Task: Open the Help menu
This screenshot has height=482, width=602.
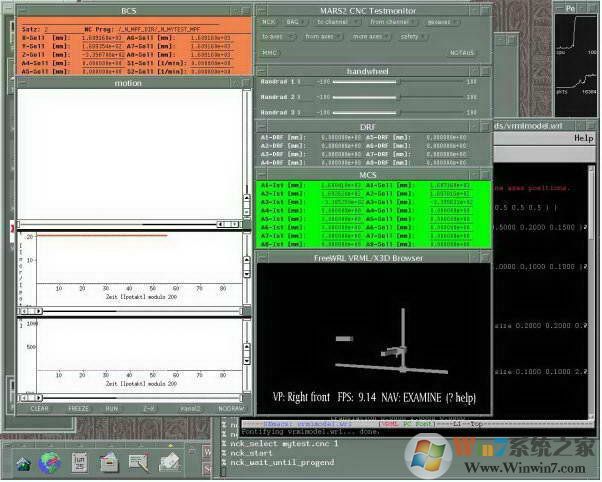Action: [x=583, y=138]
